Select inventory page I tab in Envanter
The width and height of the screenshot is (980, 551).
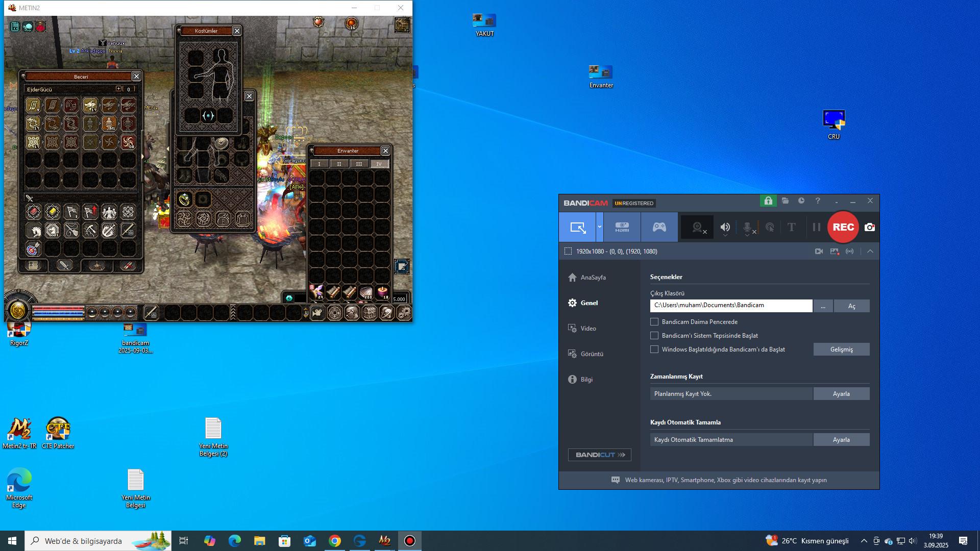pos(320,164)
